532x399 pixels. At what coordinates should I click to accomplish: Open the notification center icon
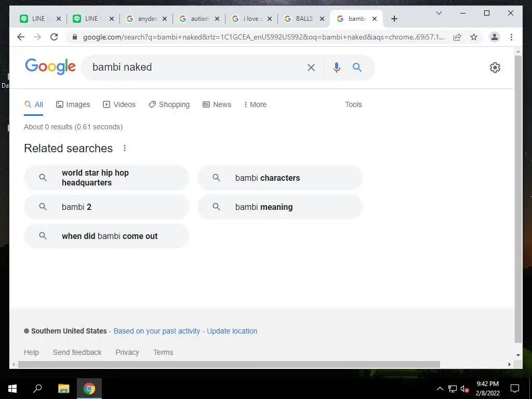(515, 389)
